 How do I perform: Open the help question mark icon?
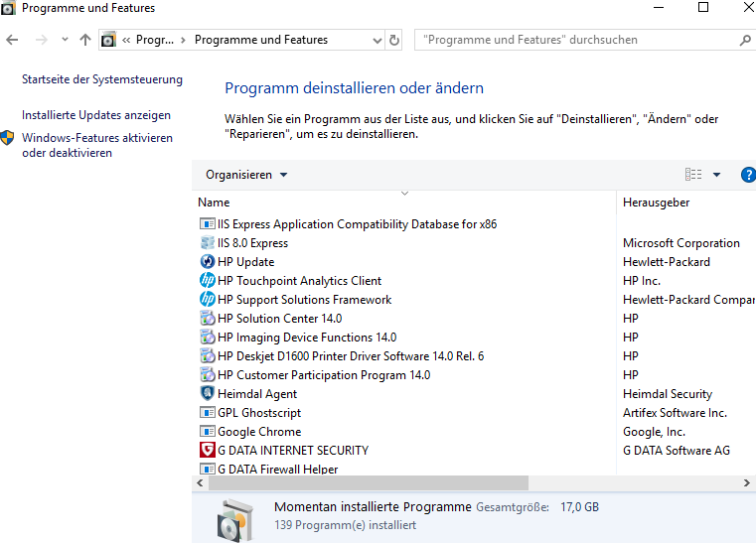pyautogui.click(x=748, y=175)
